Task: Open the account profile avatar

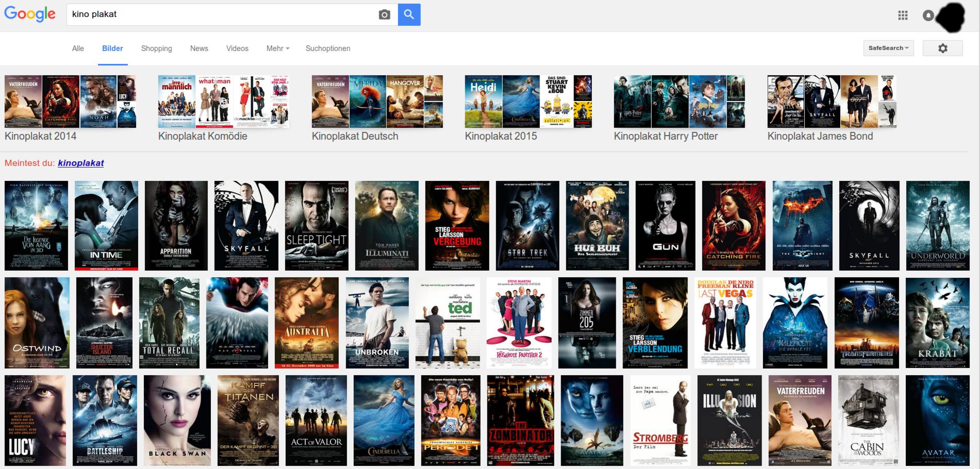Action: (951, 16)
